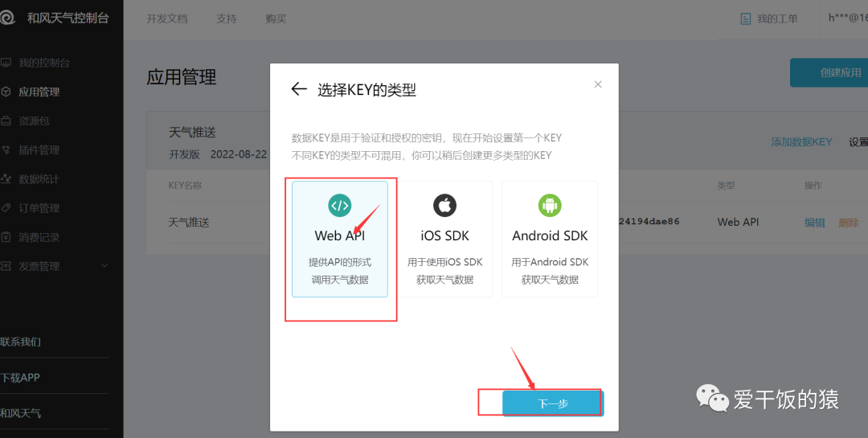This screenshot has width=868, height=438.
Task: Click the 数据统计 chart icon
Action: 6,178
